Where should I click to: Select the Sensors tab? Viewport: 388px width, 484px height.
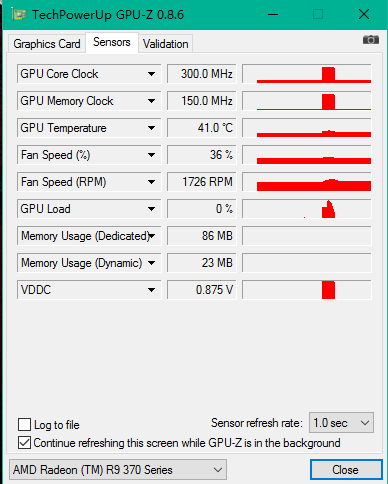pos(112,42)
